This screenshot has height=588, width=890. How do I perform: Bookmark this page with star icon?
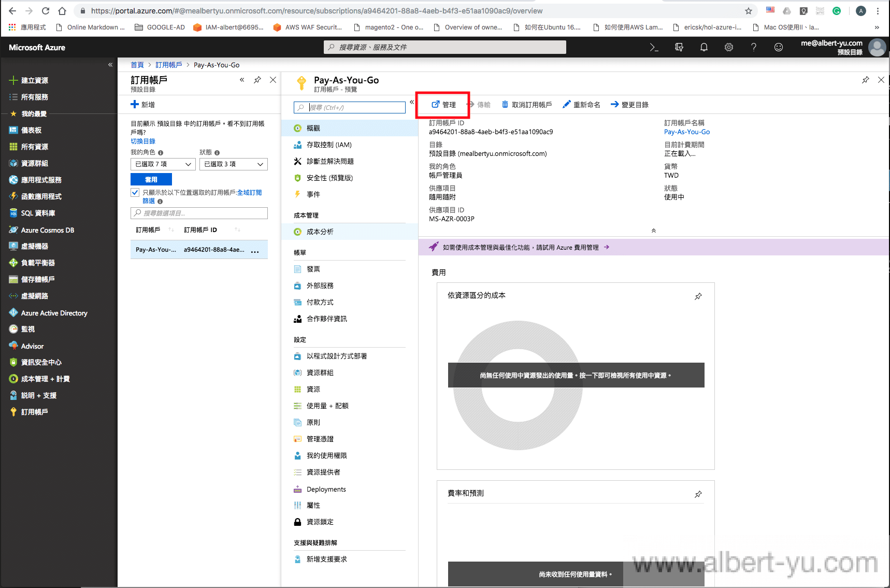(x=749, y=11)
